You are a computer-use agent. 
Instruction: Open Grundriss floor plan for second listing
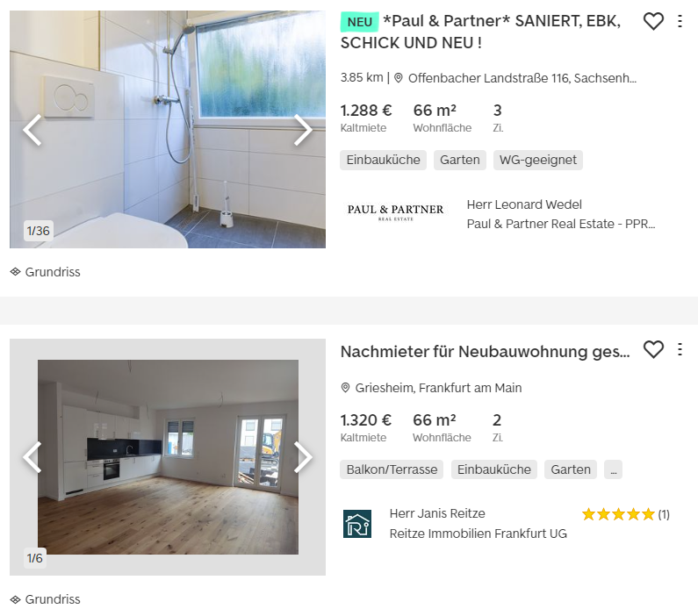point(46,599)
